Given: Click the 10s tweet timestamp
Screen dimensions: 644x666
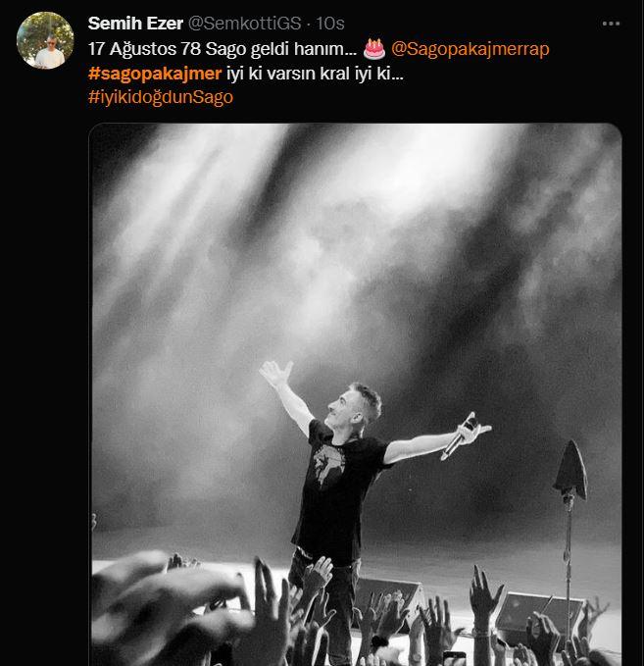Looking at the screenshot, I should (330, 24).
